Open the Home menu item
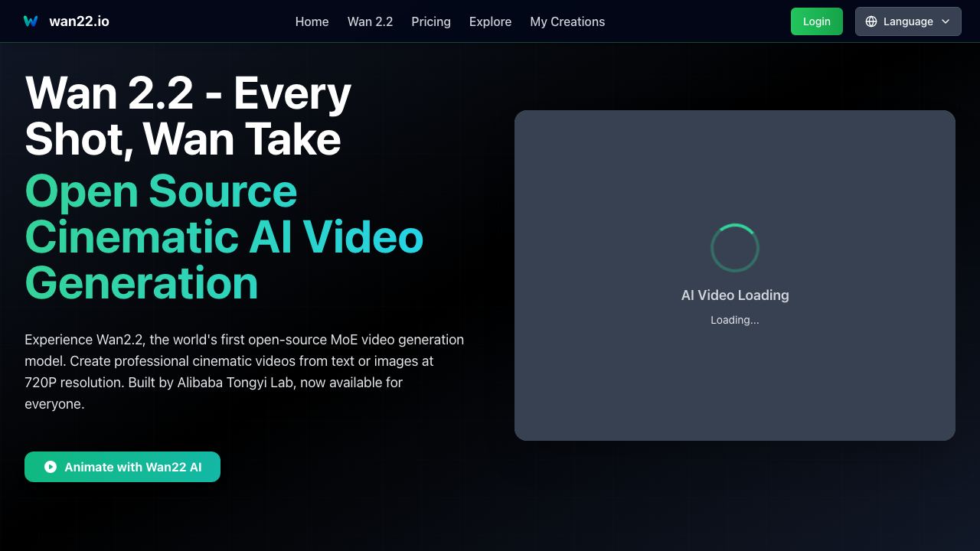Image resolution: width=980 pixels, height=551 pixels. pos(312,21)
